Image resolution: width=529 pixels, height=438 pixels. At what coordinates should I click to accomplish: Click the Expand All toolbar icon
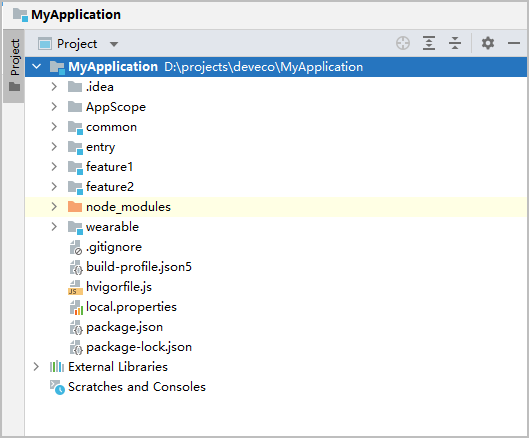click(x=429, y=43)
